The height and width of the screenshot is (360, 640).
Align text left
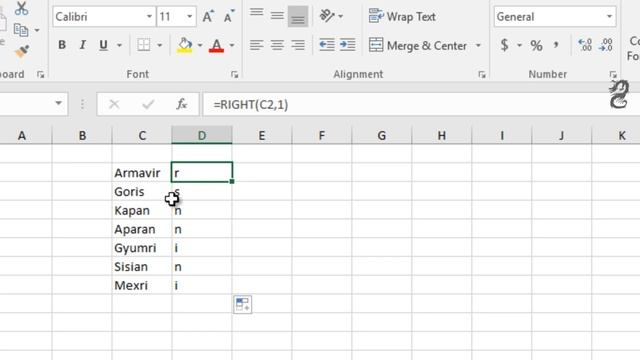click(256, 45)
